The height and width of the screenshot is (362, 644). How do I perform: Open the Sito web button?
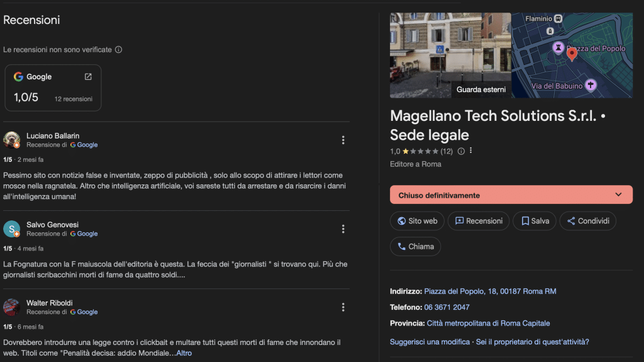click(417, 221)
